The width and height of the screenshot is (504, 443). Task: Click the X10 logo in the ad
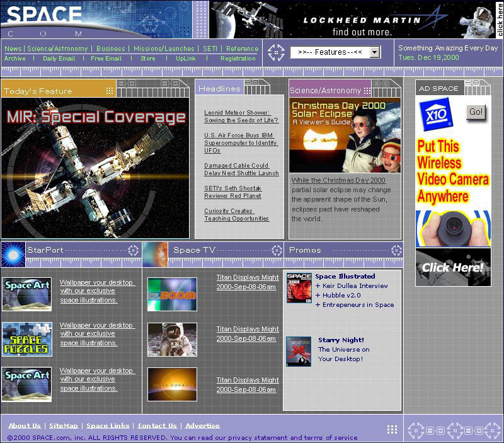pos(435,115)
